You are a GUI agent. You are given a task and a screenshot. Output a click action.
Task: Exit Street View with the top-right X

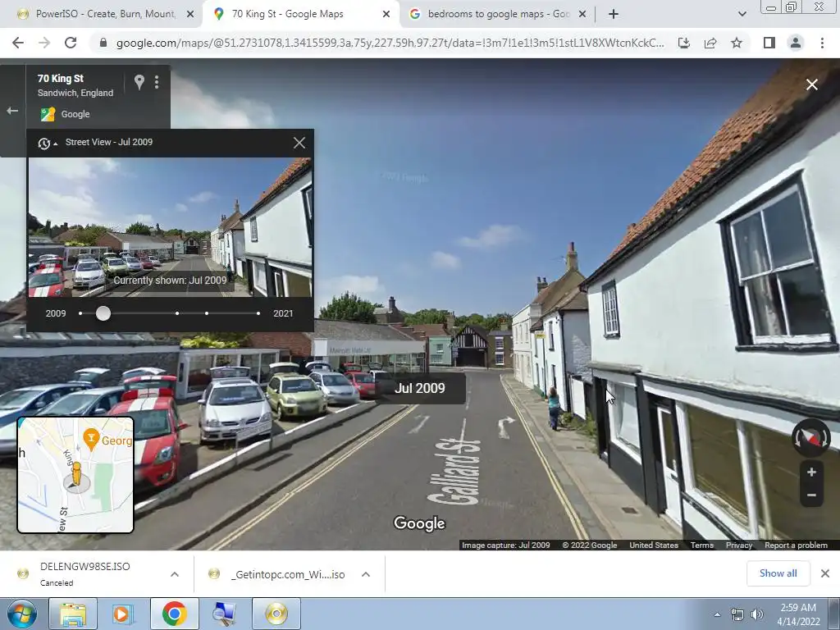pos(811,84)
